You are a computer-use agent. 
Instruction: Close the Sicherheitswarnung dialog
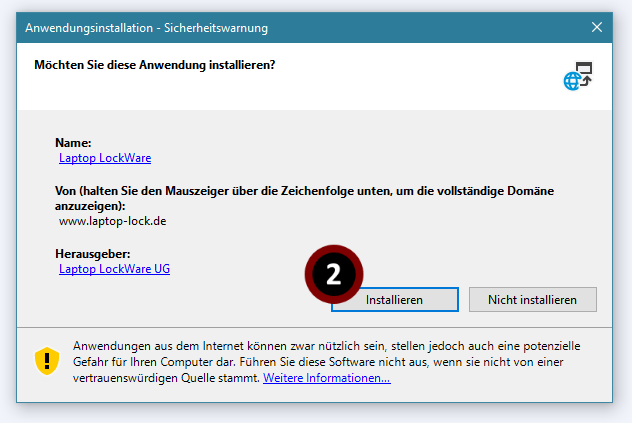(597, 27)
